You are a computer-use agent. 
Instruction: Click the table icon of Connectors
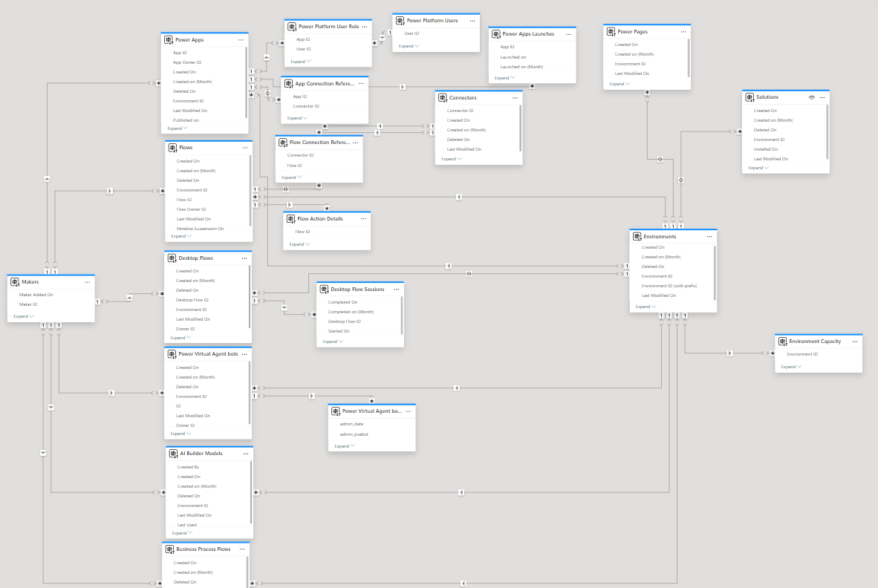pyautogui.click(x=443, y=98)
